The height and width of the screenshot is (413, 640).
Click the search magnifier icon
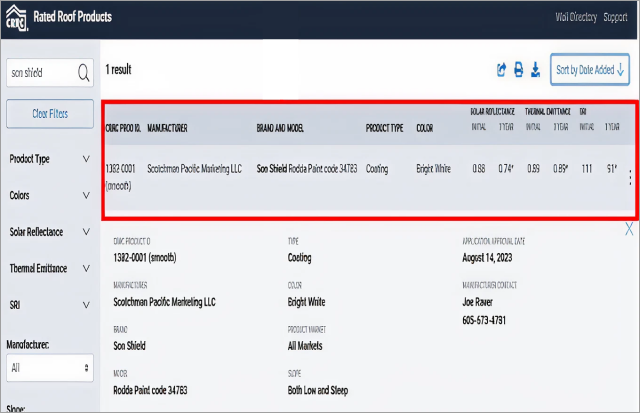(x=83, y=73)
